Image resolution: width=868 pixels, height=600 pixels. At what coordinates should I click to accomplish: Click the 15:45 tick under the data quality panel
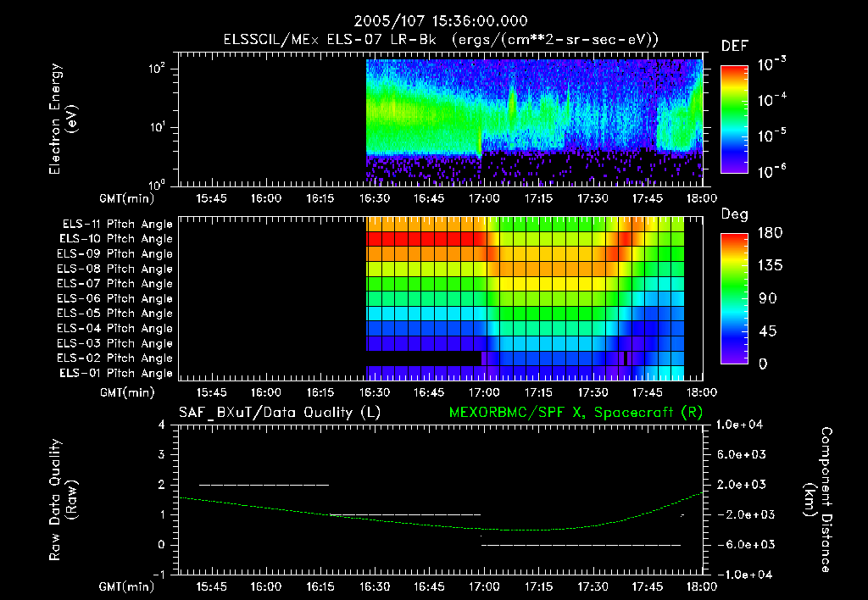click(211, 586)
